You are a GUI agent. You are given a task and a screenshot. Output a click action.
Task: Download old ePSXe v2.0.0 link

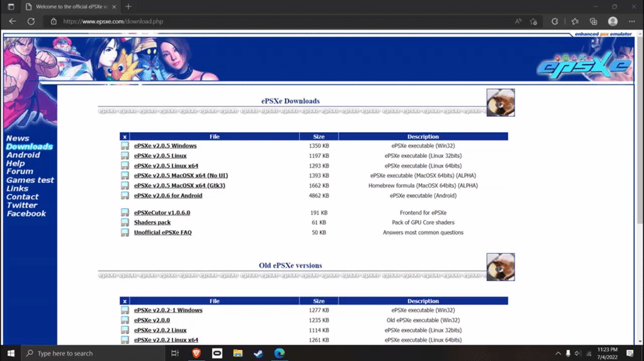point(151,320)
